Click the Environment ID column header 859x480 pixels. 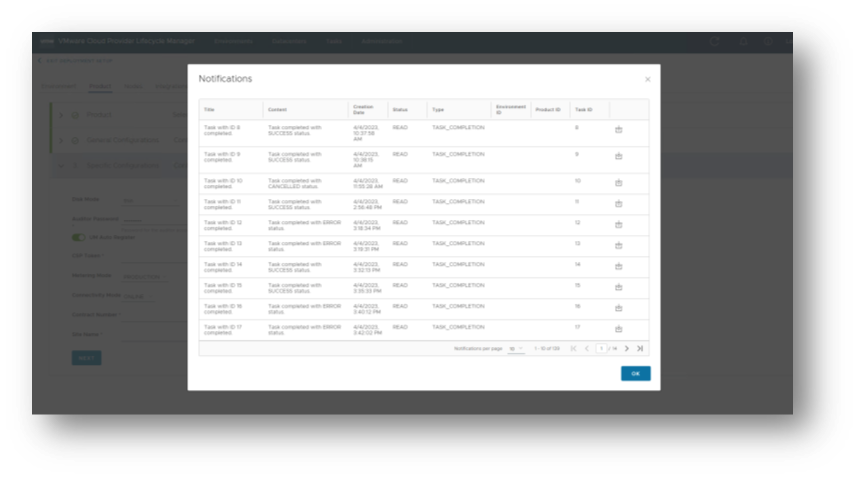click(x=511, y=110)
